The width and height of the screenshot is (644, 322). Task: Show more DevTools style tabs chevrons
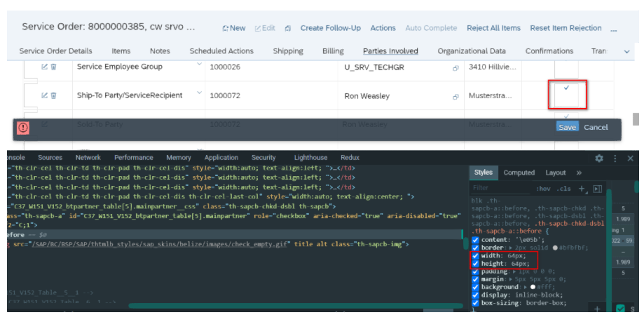tap(579, 173)
